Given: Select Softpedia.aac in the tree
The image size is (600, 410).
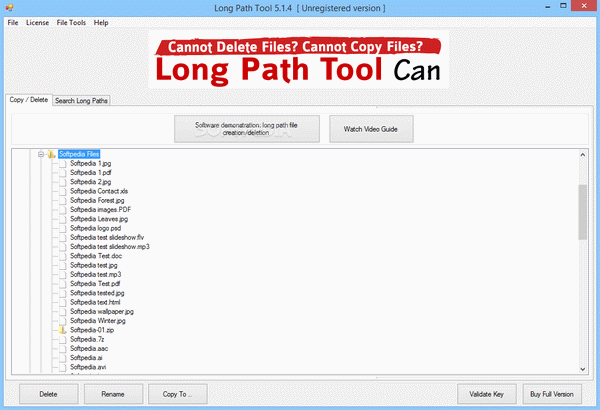Looking at the screenshot, I should click(89, 349).
